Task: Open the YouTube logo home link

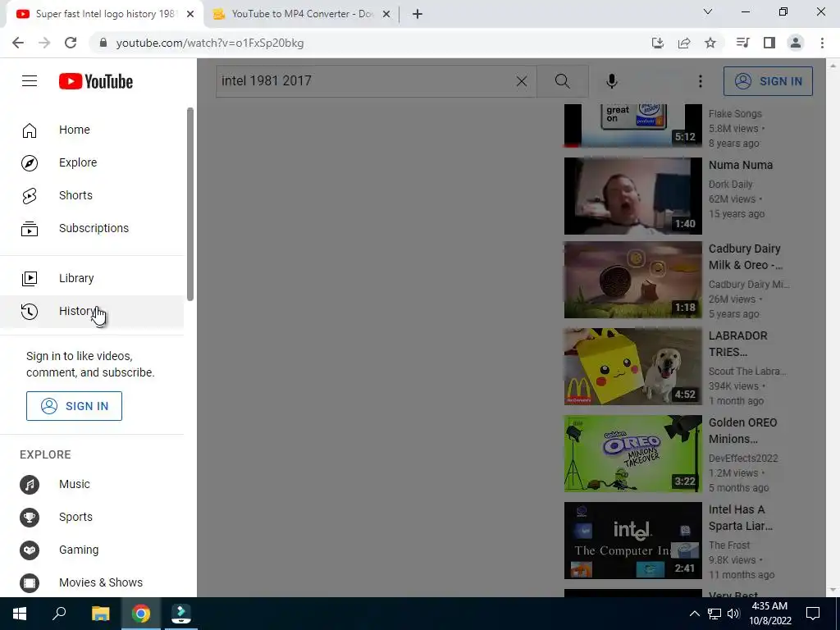Action: (x=96, y=81)
